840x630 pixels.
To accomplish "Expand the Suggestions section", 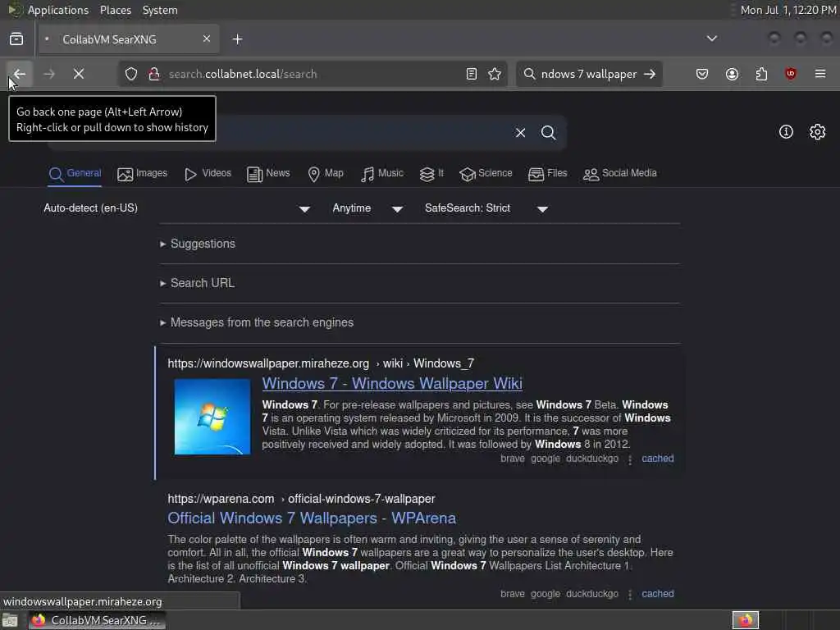I will tap(197, 244).
